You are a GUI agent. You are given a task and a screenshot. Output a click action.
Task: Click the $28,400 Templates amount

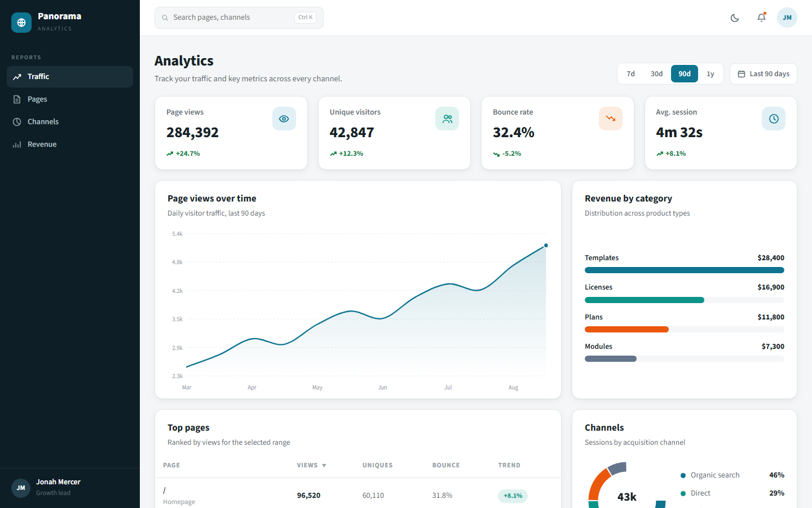771,258
